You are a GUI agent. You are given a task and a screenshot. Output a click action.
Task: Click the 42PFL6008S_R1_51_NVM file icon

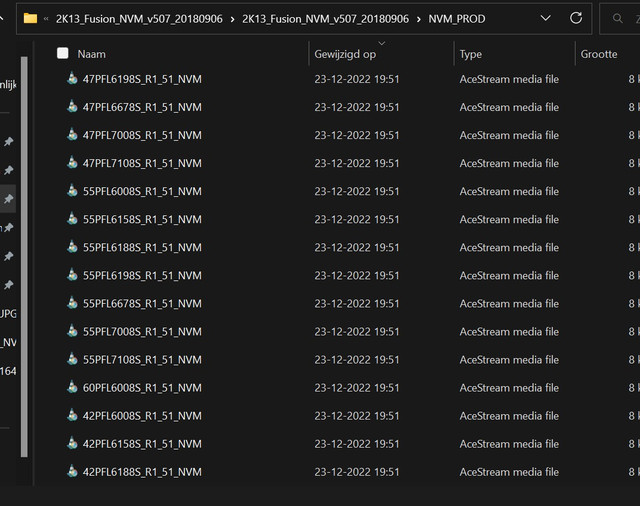[x=72, y=415]
